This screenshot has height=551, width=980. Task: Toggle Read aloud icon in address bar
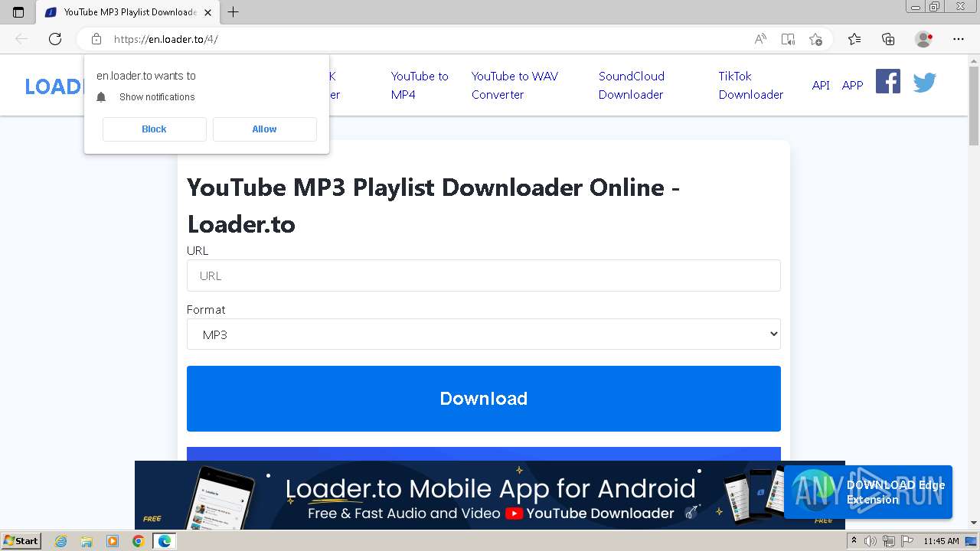pos(760,39)
